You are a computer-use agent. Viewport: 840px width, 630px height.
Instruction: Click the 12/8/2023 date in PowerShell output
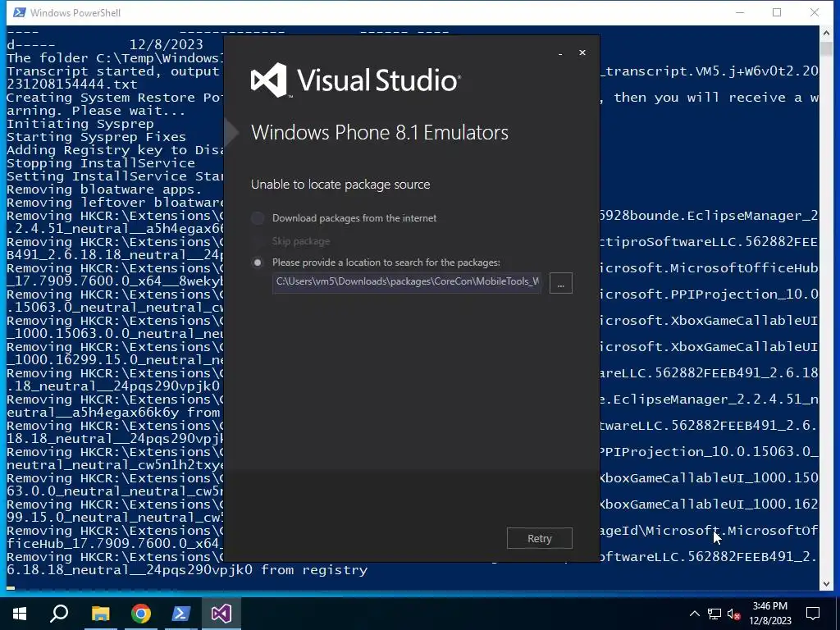coord(167,45)
